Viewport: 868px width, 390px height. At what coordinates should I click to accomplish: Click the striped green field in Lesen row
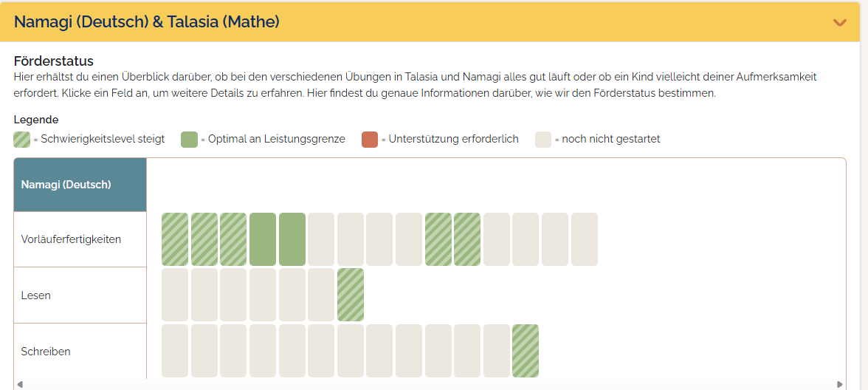[351, 295]
